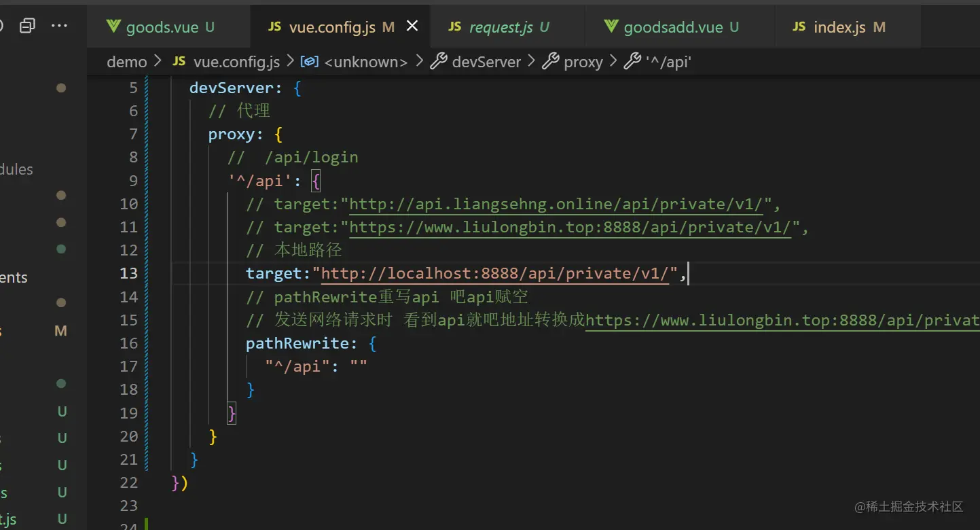980x530 pixels.
Task: Click the wrench icon before devServer breadcrumb
Action: click(439, 62)
